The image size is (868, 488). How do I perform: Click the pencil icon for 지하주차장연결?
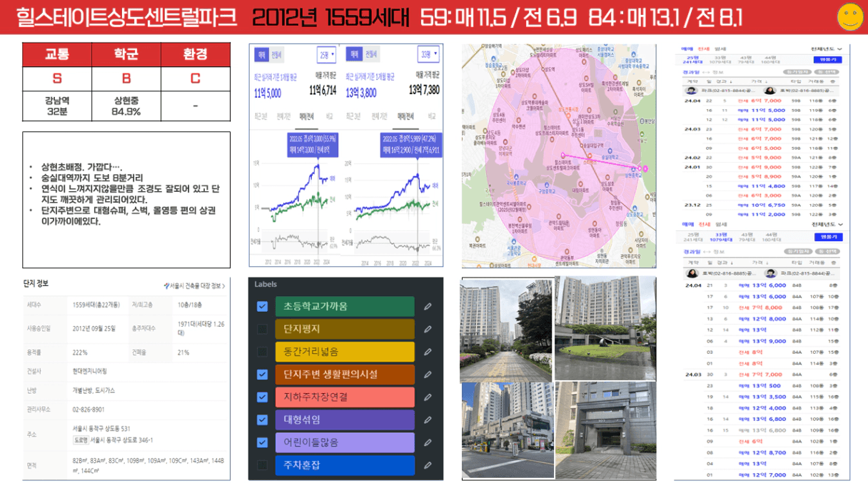point(427,397)
